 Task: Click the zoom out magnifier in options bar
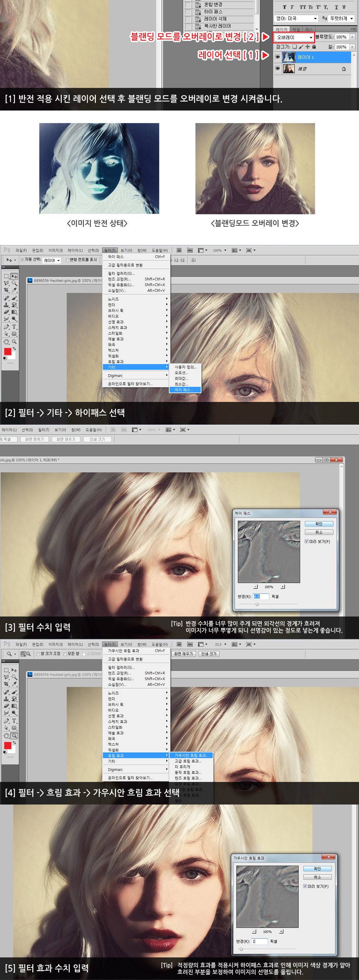pyautogui.click(x=28, y=654)
